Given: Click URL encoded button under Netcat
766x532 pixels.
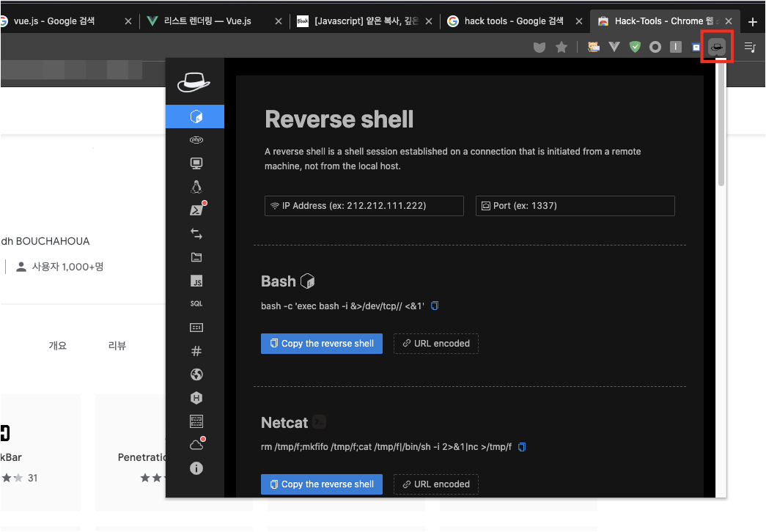Looking at the screenshot, I should click(x=435, y=484).
